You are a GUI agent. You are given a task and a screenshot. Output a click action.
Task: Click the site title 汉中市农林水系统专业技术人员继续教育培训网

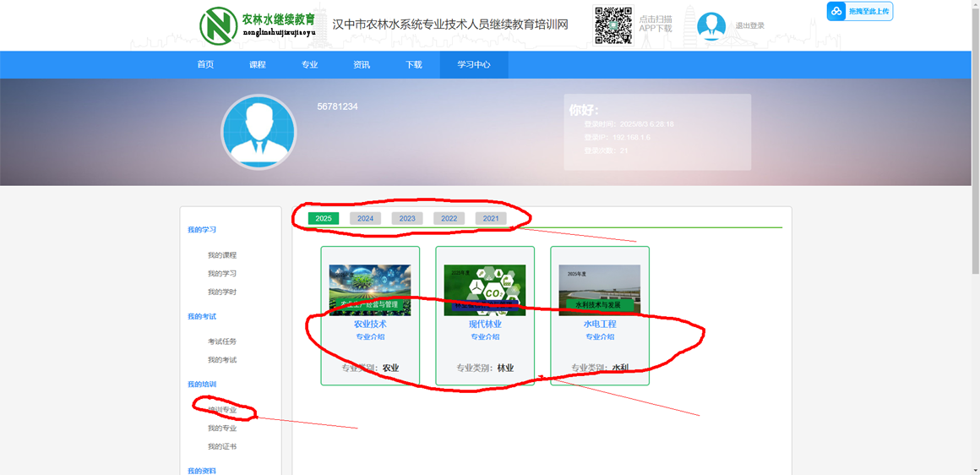coord(450,25)
